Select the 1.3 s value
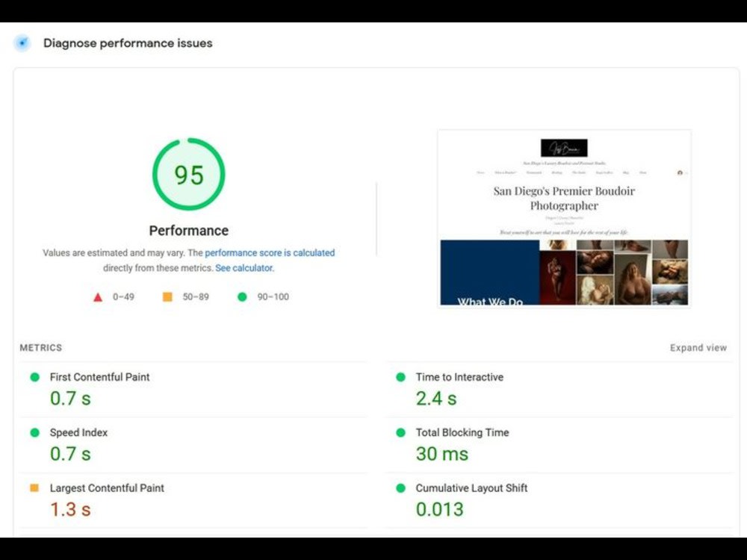This screenshot has width=747, height=560. coord(70,509)
